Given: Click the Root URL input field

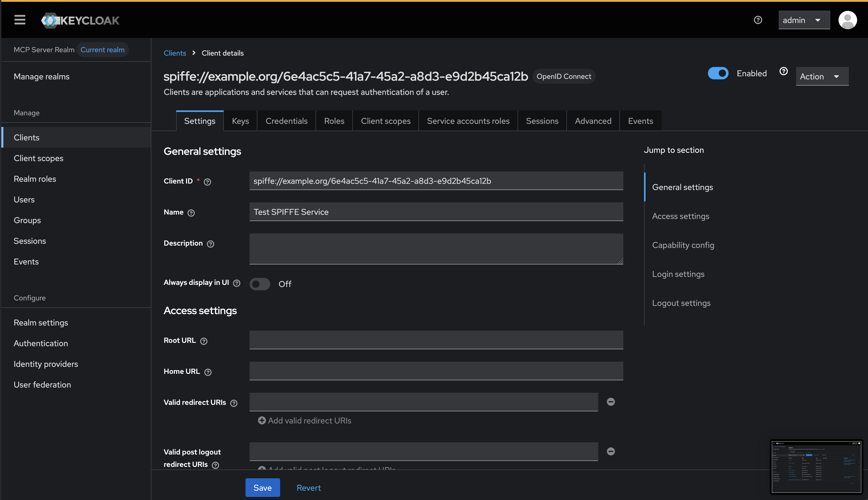Looking at the screenshot, I should coord(436,340).
